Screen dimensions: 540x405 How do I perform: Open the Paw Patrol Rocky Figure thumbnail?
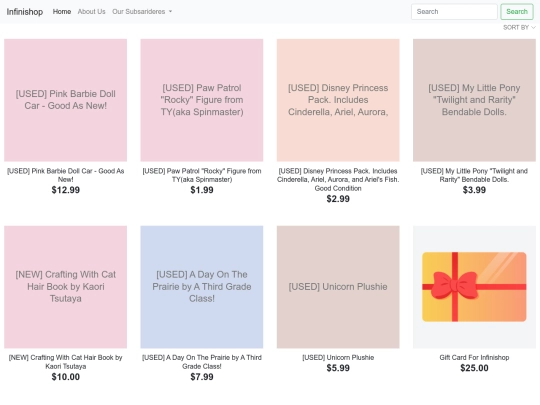pyautogui.click(x=202, y=100)
